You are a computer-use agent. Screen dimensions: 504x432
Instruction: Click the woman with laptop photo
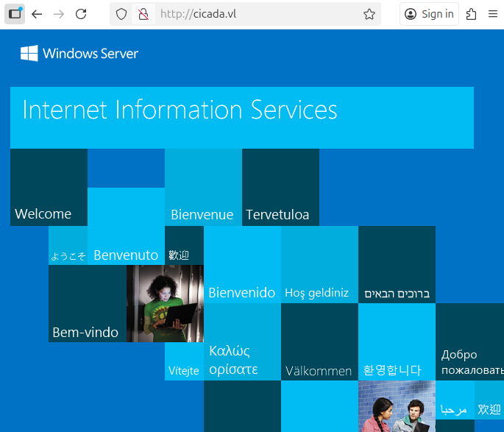165,303
